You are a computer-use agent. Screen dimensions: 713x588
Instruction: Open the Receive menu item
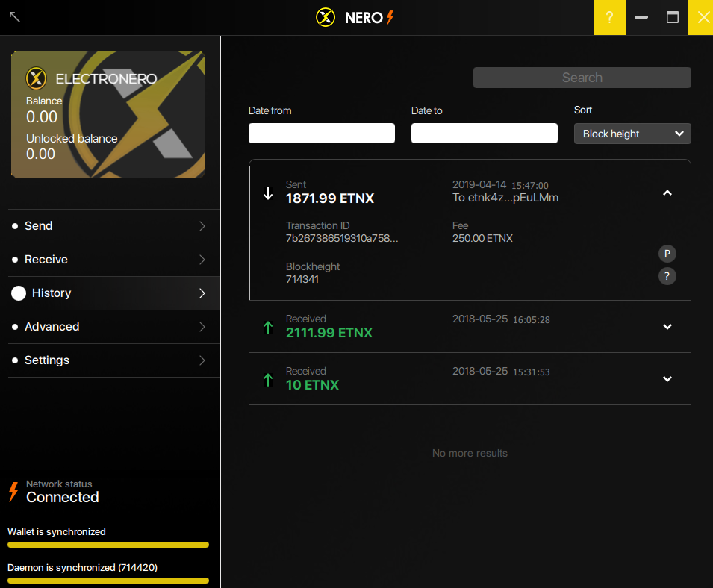(x=114, y=260)
